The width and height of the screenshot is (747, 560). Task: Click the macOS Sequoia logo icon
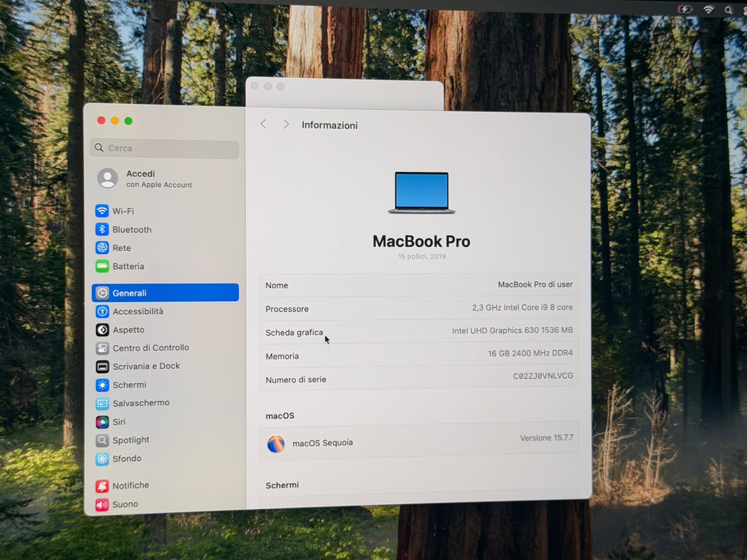click(x=276, y=444)
